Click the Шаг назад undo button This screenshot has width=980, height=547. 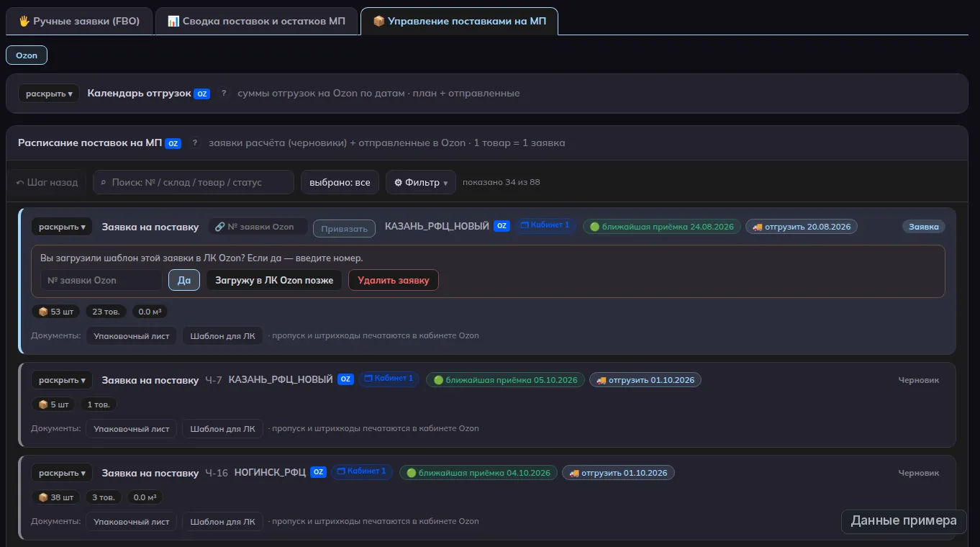(47, 183)
